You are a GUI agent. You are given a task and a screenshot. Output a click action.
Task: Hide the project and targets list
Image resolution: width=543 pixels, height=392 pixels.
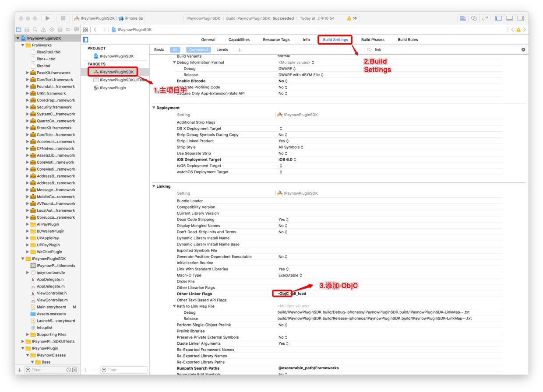tap(86, 40)
